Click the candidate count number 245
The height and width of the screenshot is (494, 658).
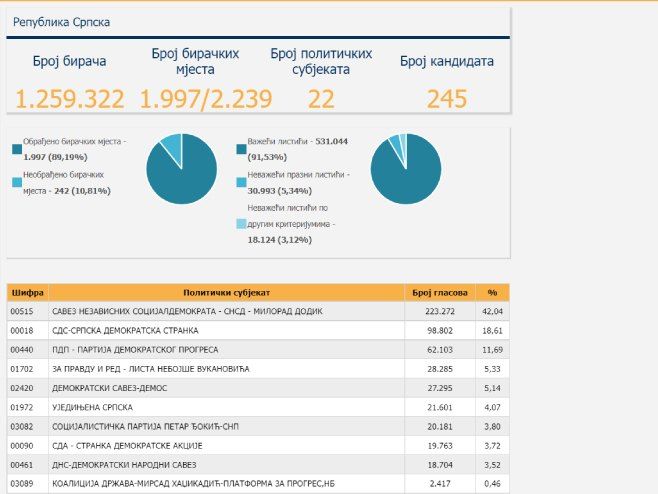446,98
